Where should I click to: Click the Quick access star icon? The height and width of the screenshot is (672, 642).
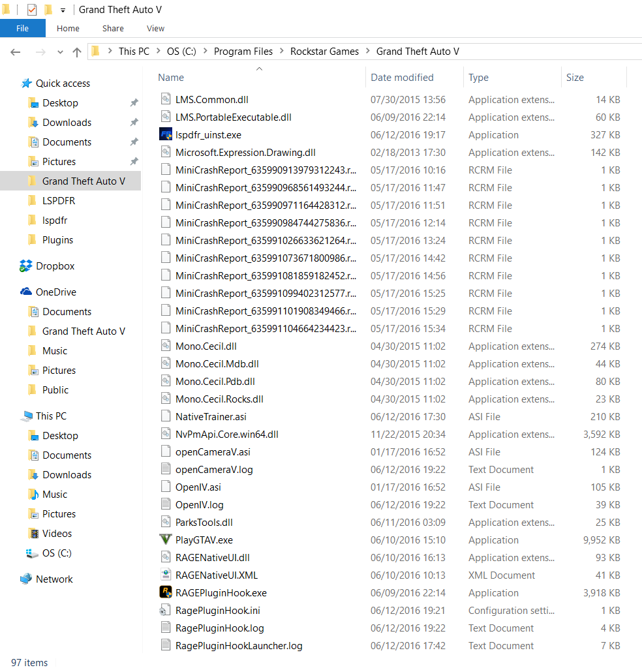click(27, 83)
